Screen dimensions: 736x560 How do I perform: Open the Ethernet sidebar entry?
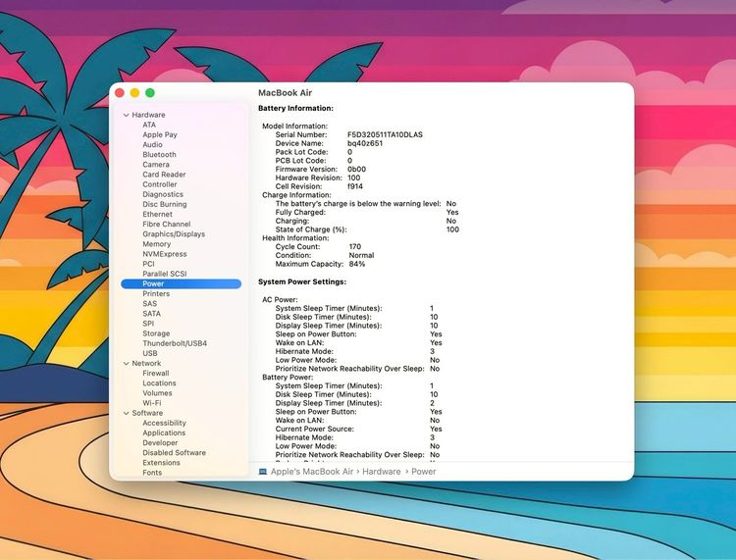(158, 214)
